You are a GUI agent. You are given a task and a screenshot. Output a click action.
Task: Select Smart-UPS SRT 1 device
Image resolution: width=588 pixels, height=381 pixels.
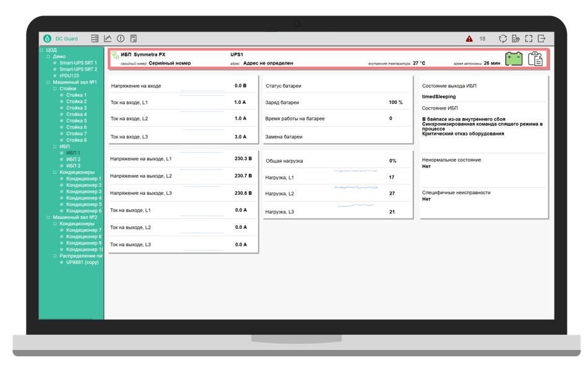pos(78,63)
